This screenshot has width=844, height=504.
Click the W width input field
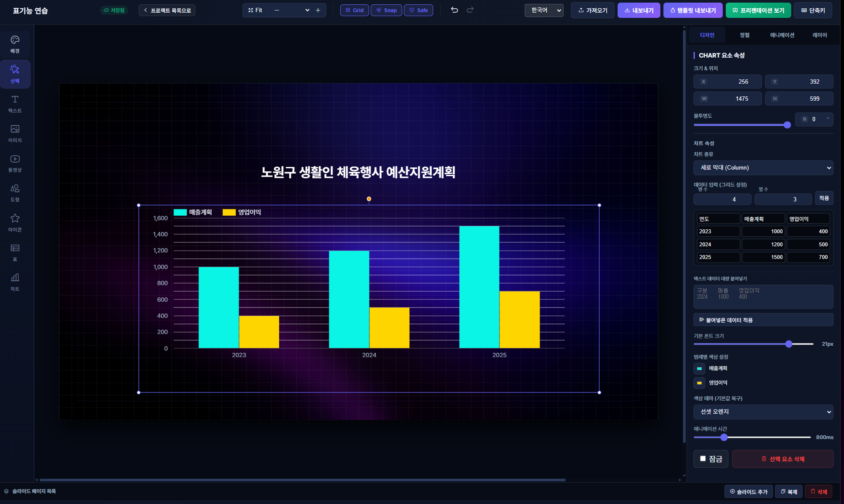coord(728,99)
